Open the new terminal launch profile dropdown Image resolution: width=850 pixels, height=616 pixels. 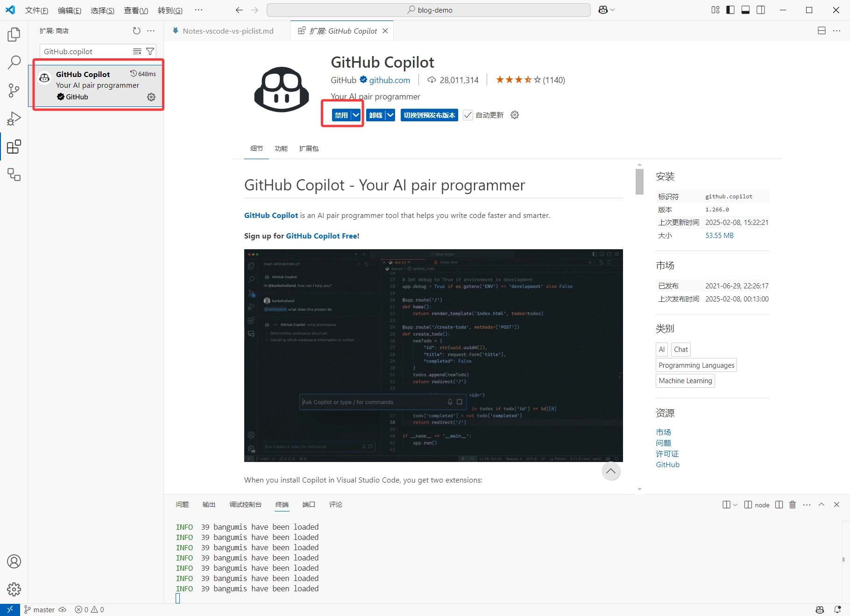pos(735,504)
